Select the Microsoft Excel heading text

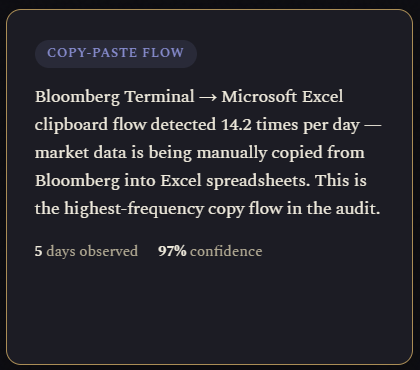pyautogui.click(x=282, y=97)
